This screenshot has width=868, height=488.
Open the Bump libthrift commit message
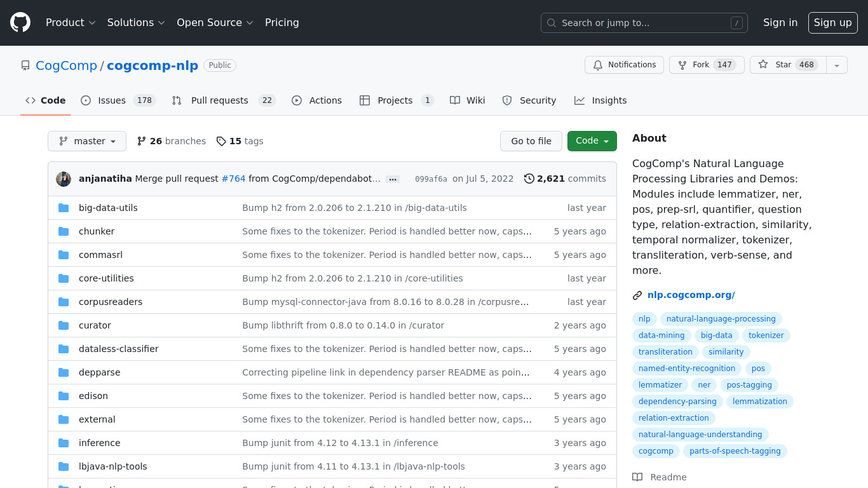343,325
